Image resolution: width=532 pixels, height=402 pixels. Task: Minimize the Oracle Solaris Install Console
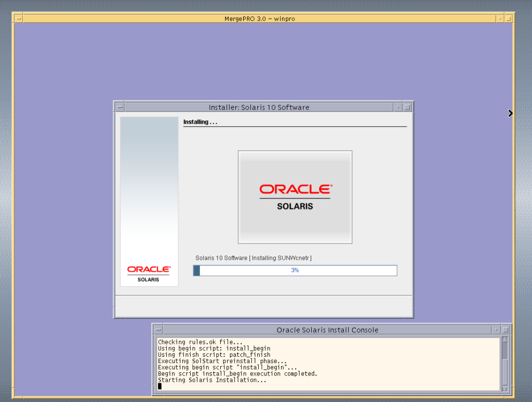[x=497, y=330]
